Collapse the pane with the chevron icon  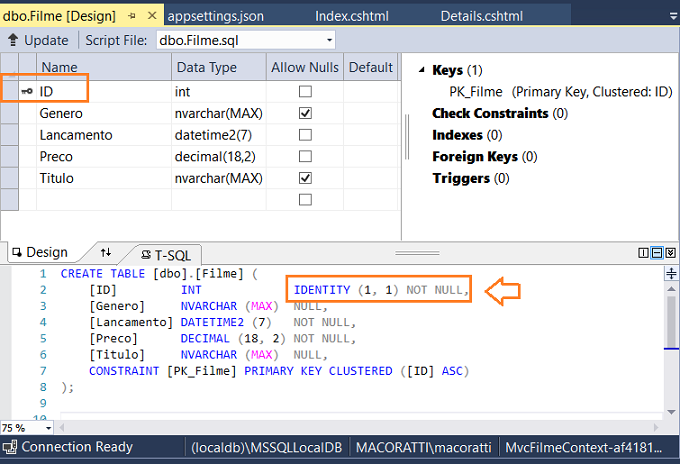click(x=671, y=253)
